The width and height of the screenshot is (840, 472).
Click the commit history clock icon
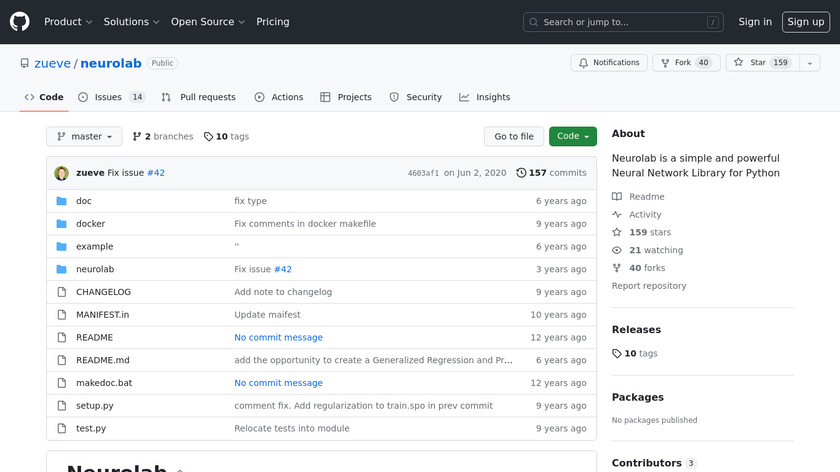pyautogui.click(x=521, y=173)
